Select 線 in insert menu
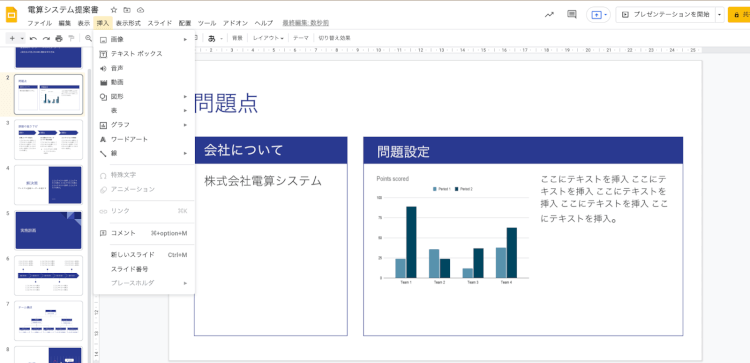Viewport: 750px width, 363px height. (x=144, y=154)
